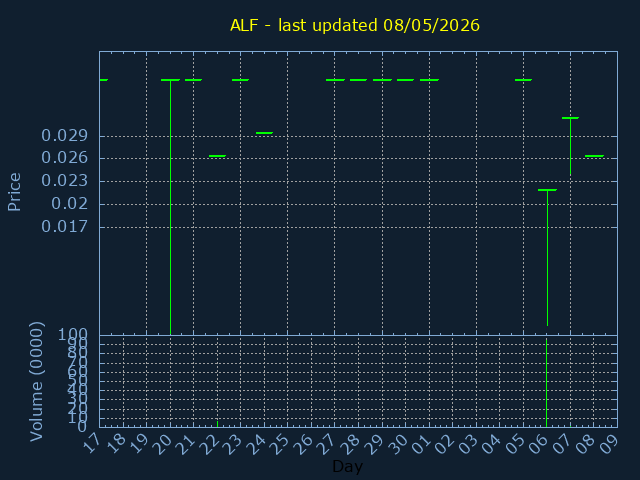Click day label 04 on x-axis
Screen dimensions: 640x480
(x=492, y=444)
